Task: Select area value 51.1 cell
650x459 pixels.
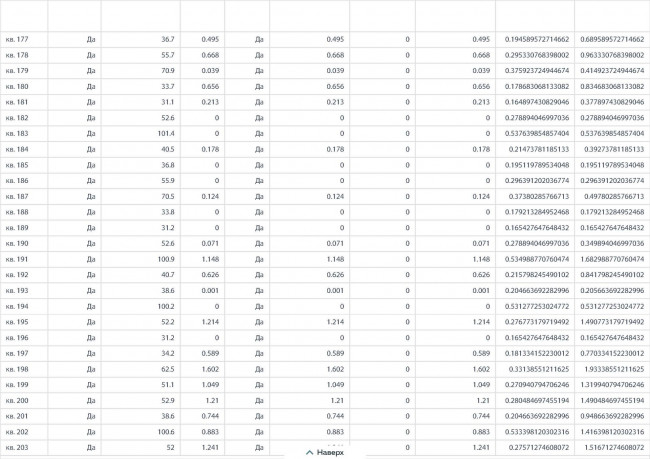Action: click(141, 385)
